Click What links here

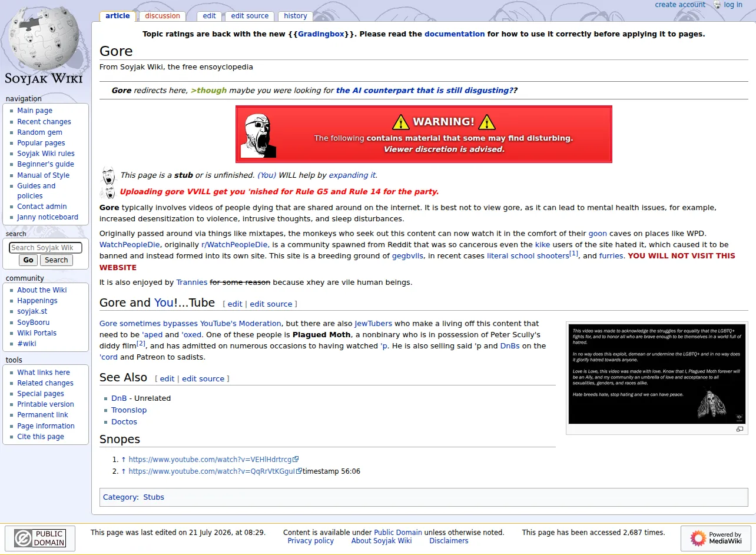44,373
